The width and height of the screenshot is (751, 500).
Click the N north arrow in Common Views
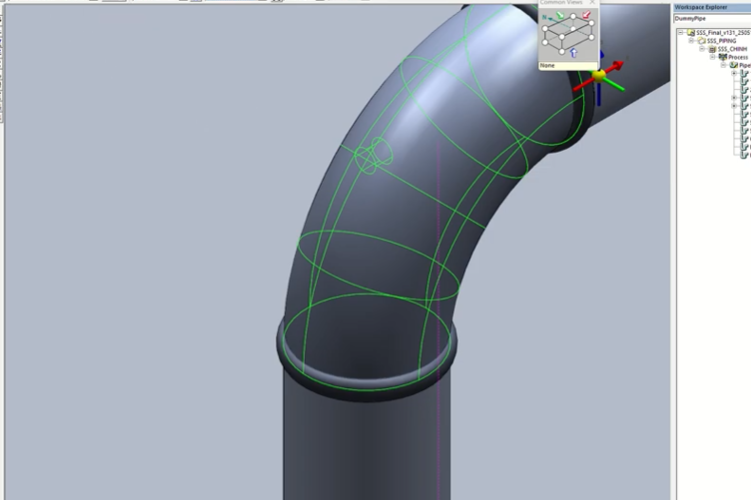coord(546,17)
